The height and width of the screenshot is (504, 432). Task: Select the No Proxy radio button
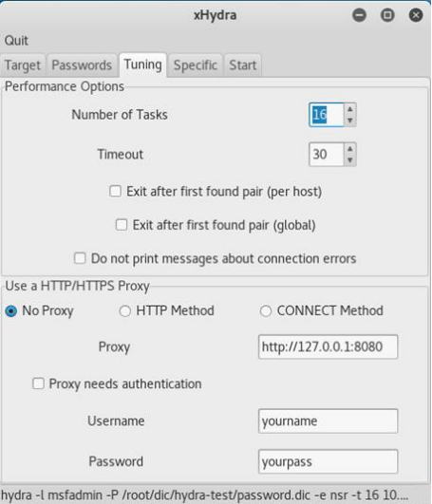pyautogui.click(x=11, y=310)
